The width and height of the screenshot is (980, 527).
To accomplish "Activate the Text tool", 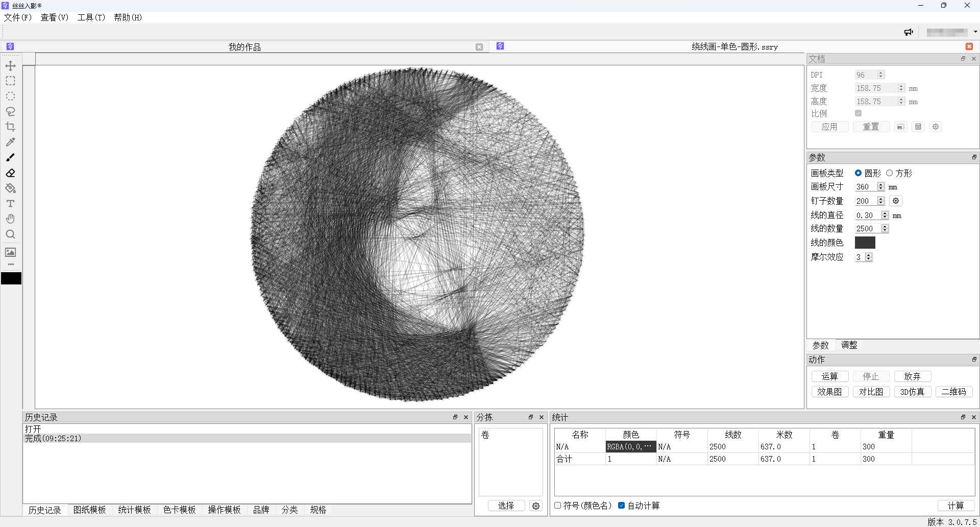I will 10,204.
